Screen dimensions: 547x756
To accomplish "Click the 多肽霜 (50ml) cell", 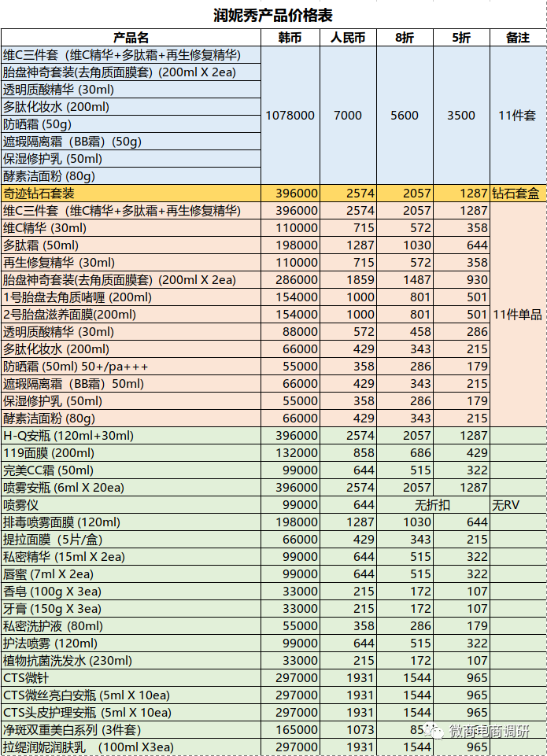I will point(131,245).
